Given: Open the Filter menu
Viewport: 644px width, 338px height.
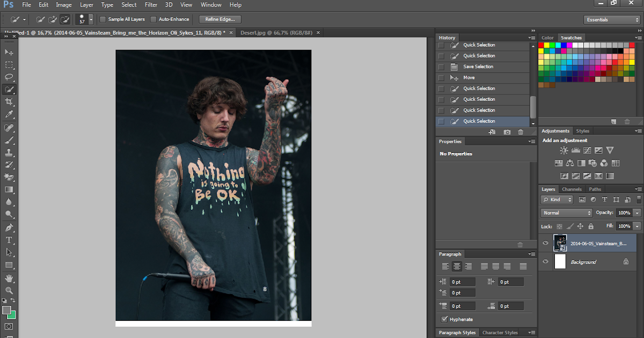Looking at the screenshot, I should 151,5.
